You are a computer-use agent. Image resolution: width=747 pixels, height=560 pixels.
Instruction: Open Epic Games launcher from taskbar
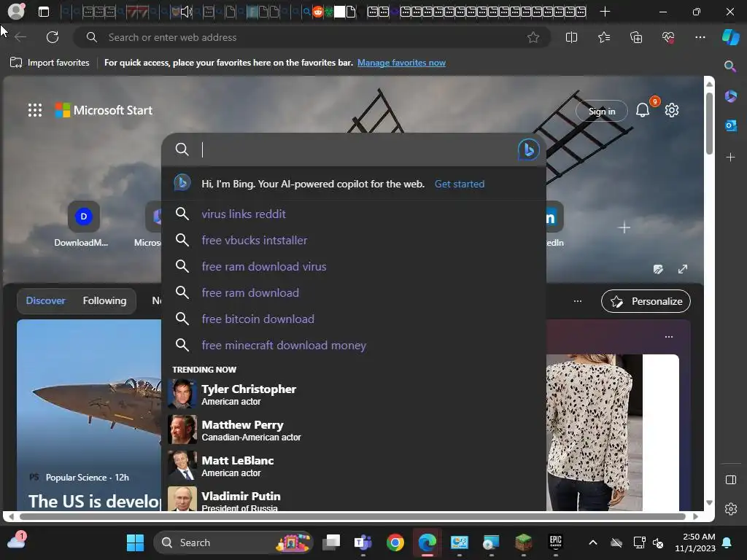[x=555, y=542]
